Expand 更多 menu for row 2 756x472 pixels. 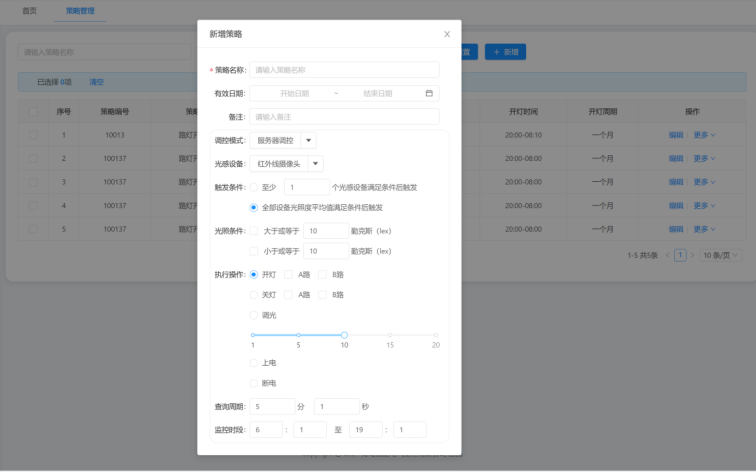coord(704,158)
